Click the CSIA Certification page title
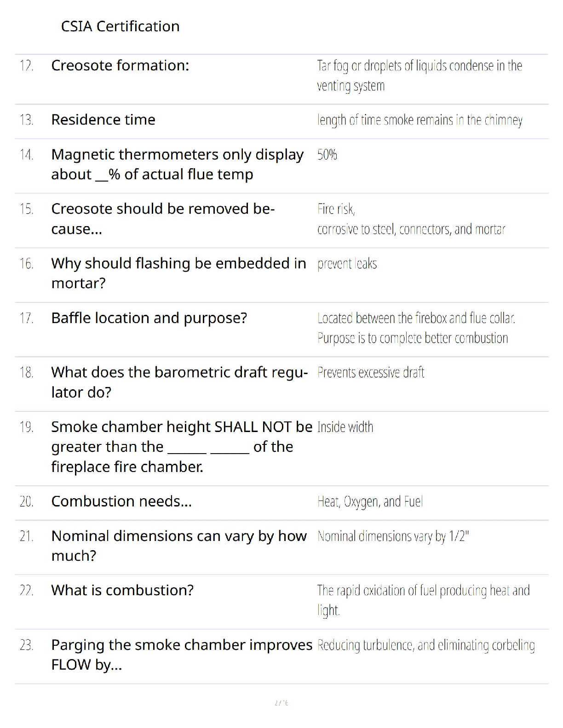The image size is (563, 728). click(120, 26)
